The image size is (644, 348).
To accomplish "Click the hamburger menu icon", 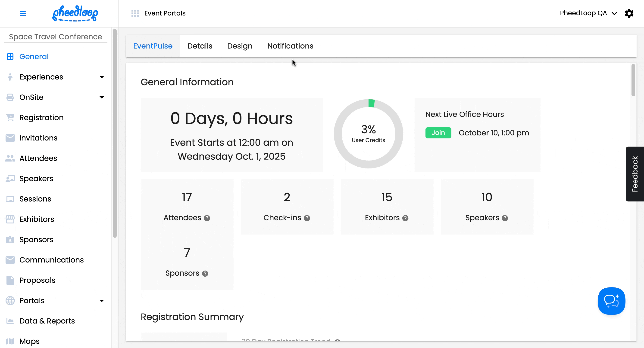I will coord(23,13).
